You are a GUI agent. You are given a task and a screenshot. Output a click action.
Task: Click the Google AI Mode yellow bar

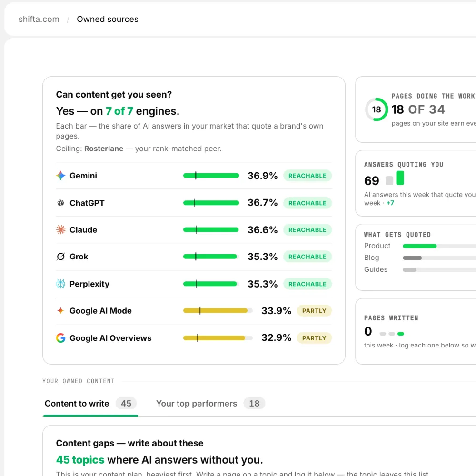[x=218, y=310]
